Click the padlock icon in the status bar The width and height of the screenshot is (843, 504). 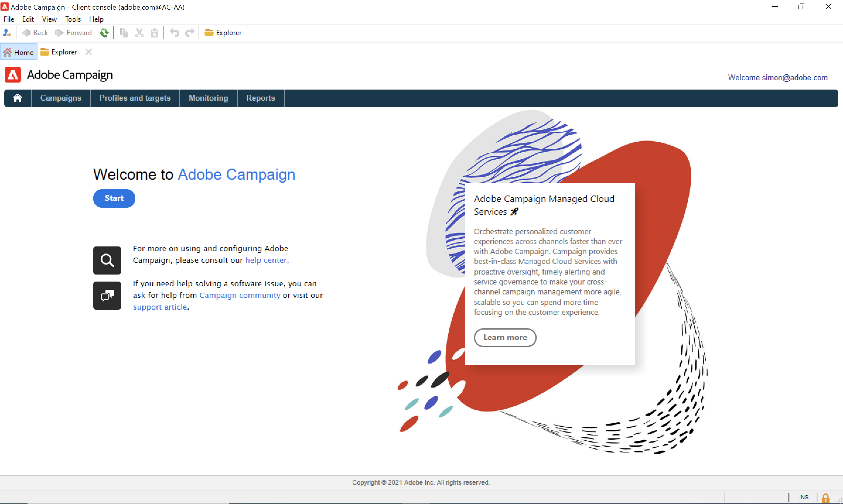(x=825, y=498)
